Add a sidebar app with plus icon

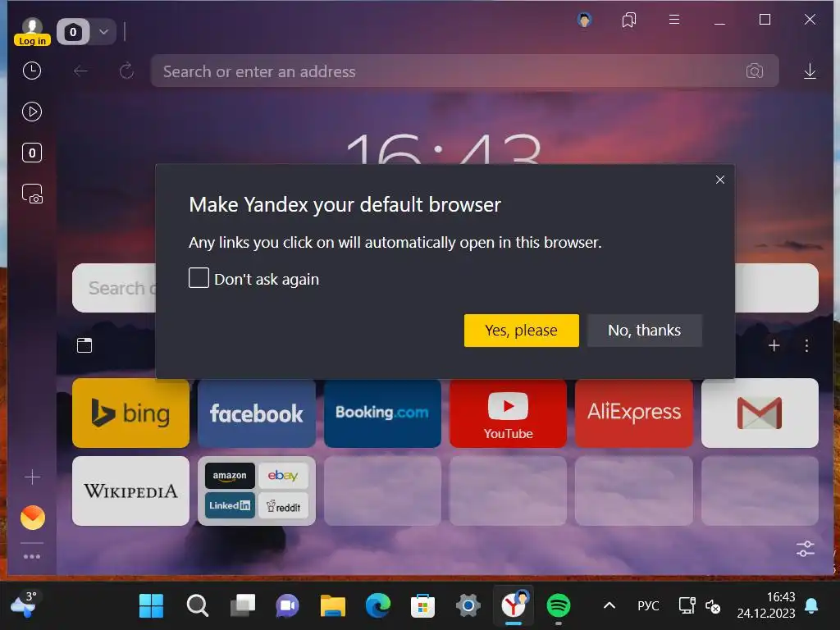tap(32, 477)
